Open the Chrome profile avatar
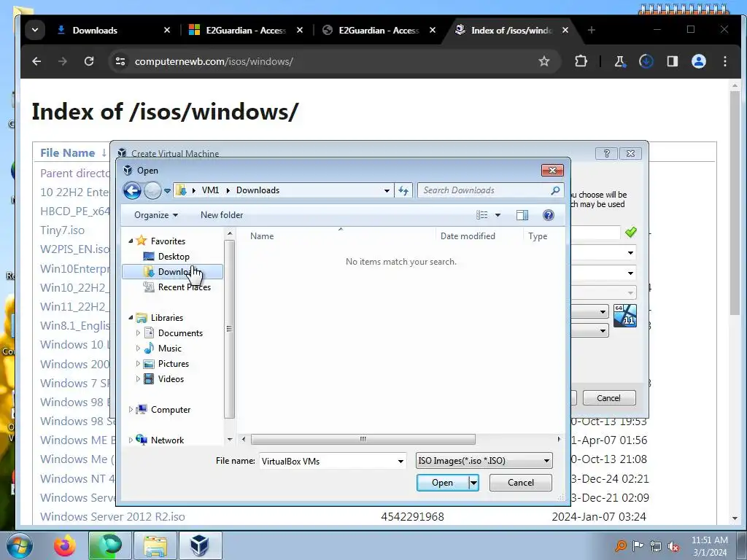Image resolution: width=747 pixels, height=560 pixels. coord(699,61)
